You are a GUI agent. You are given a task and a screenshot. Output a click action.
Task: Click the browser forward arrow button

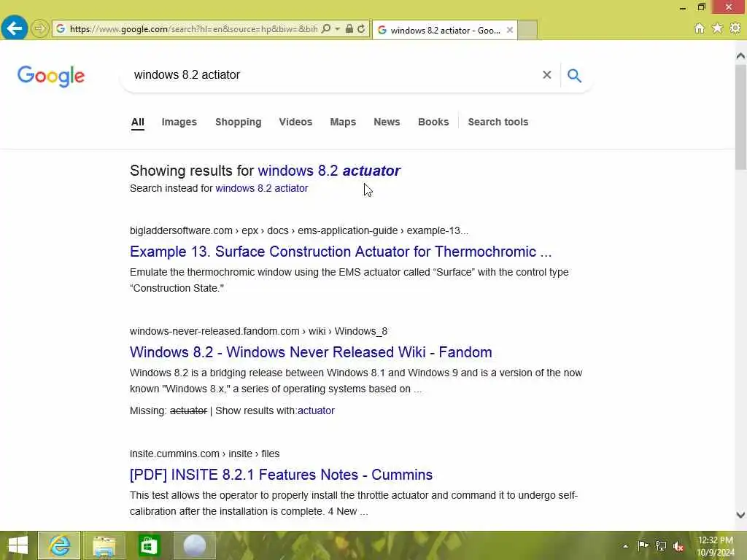40,28
